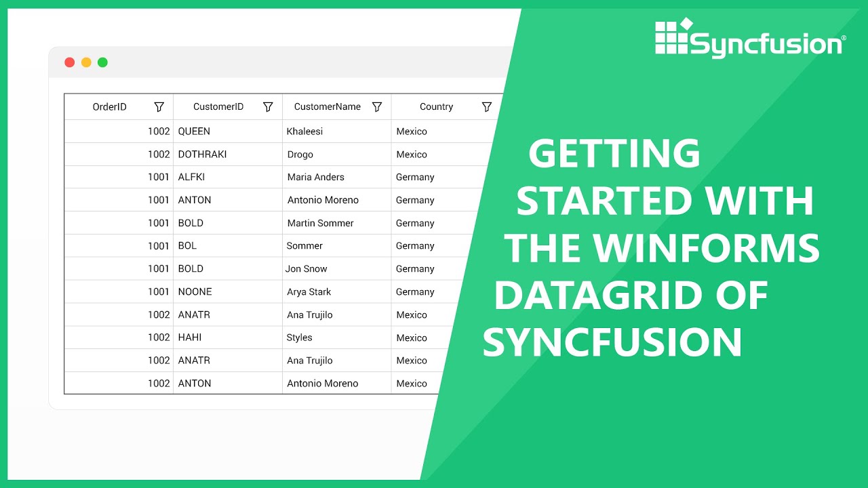Click Germany in the Jon Snow row

[x=415, y=269]
